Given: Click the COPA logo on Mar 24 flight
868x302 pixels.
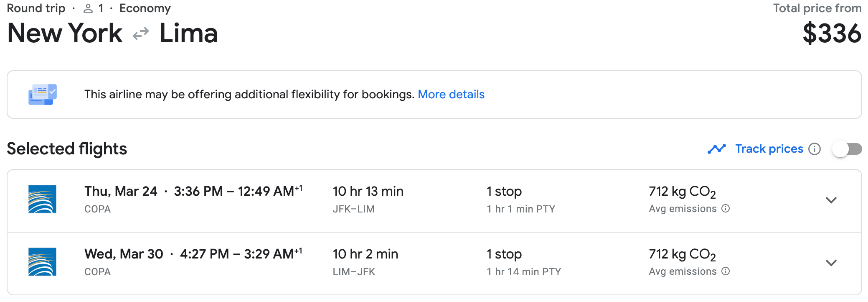Looking at the screenshot, I should [42, 199].
